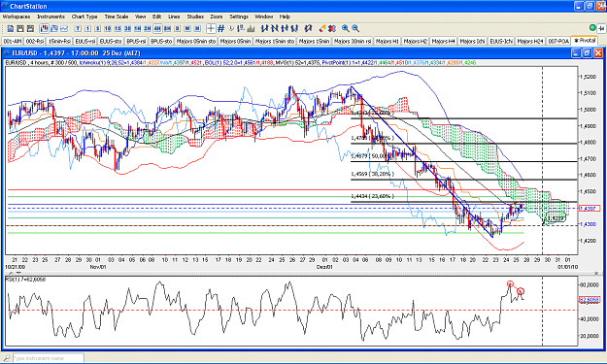Switch to the Majors 05min sto tab
This screenshot has height=364, width=607.
coord(196,41)
